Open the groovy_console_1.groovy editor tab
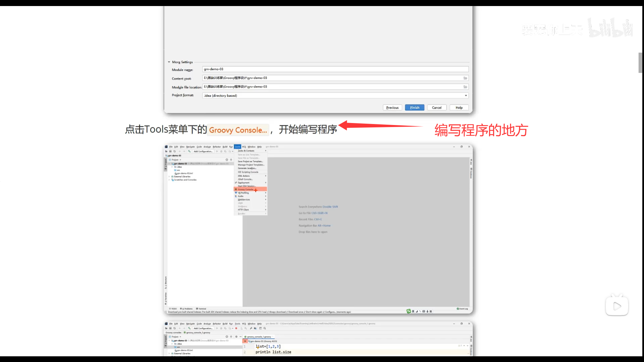644x362 pixels. (259, 337)
